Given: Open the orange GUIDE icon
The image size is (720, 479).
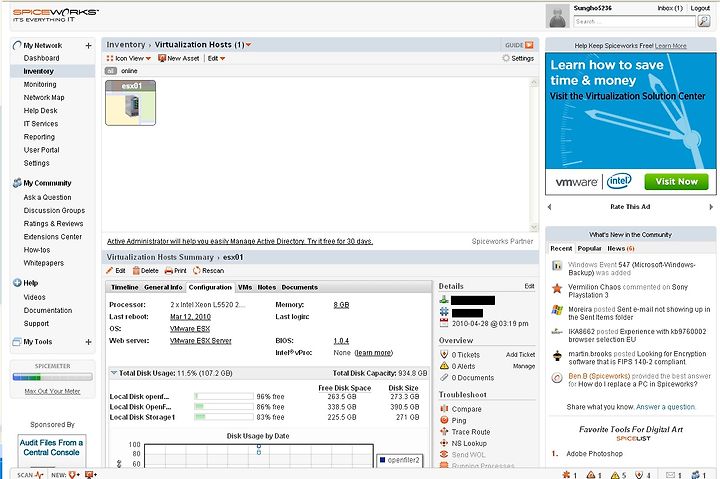Looking at the screenshot, I should (529, 45).
